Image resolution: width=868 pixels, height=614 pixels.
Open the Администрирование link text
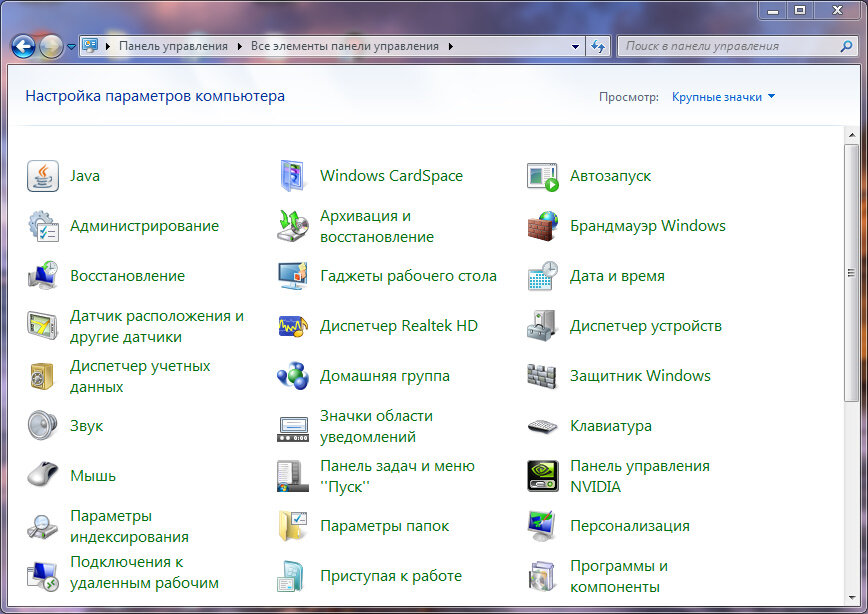[x=144, y=226]
